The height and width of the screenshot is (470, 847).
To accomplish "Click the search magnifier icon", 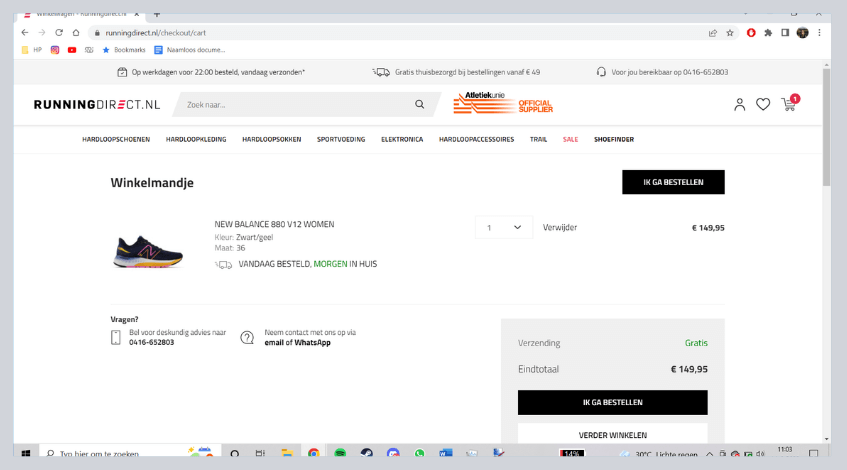I will (x=419, y=104).
